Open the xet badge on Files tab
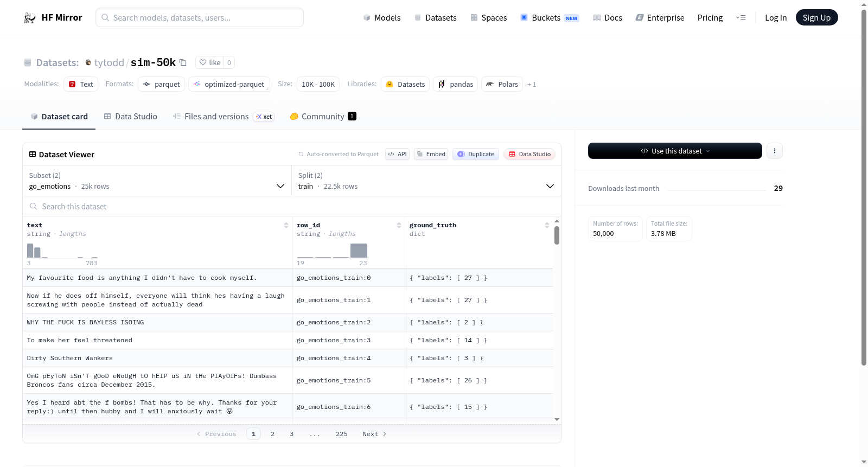The image size is (868, 467). pos(264,117)
